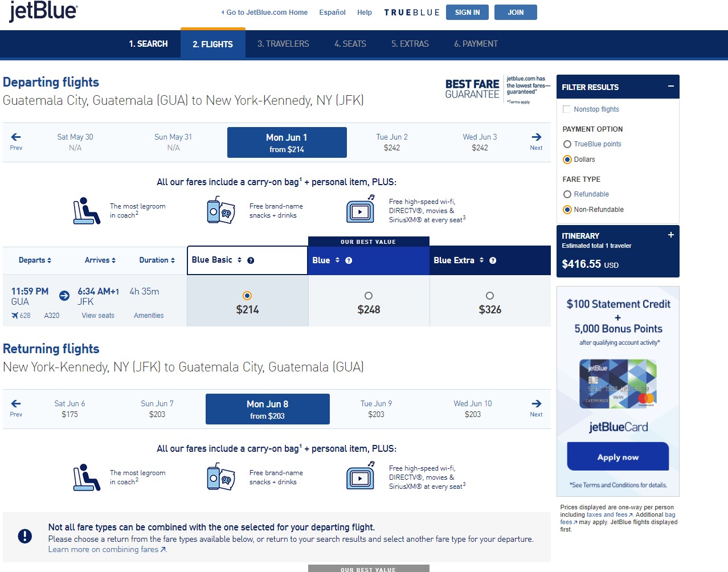Select Tue Jun 2 departing date
This screenshot has width=728, height=572.
[392, 142]
